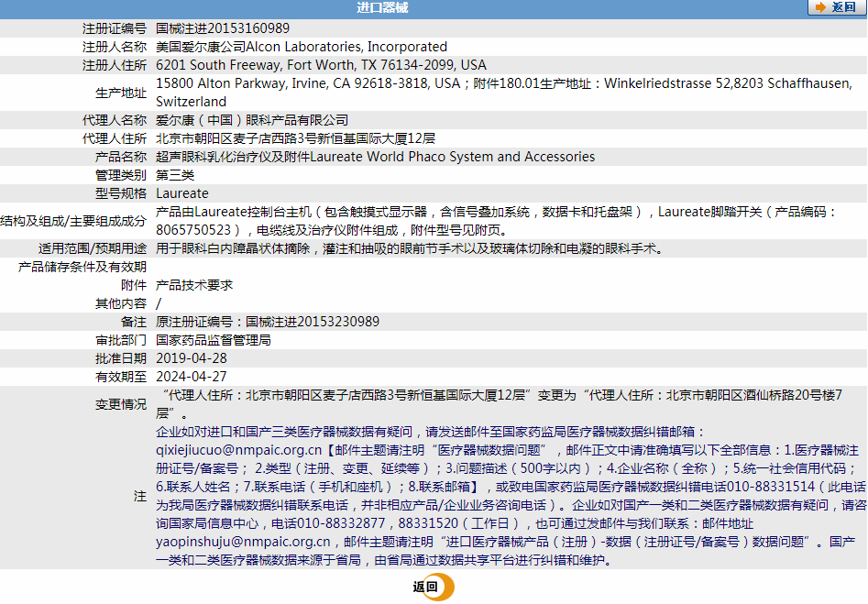Click approval date 2019-04-28
This screenshot has width=868, height=604.
pyautogui.click(x=191, y=357)
